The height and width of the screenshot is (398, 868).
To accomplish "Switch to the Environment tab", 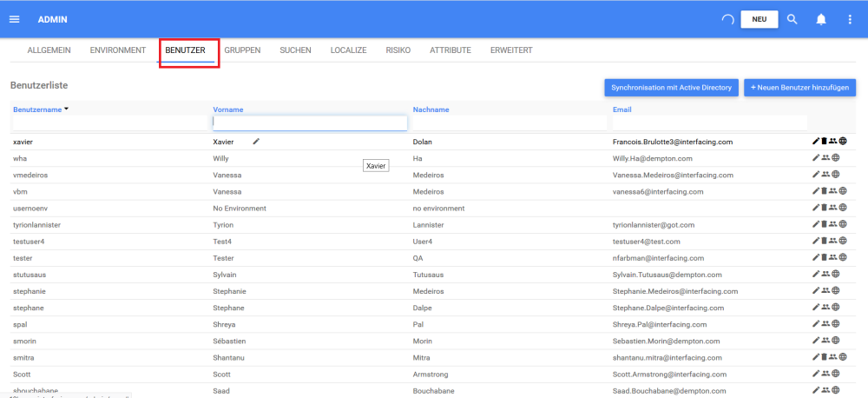I will [x=118, y=50].
